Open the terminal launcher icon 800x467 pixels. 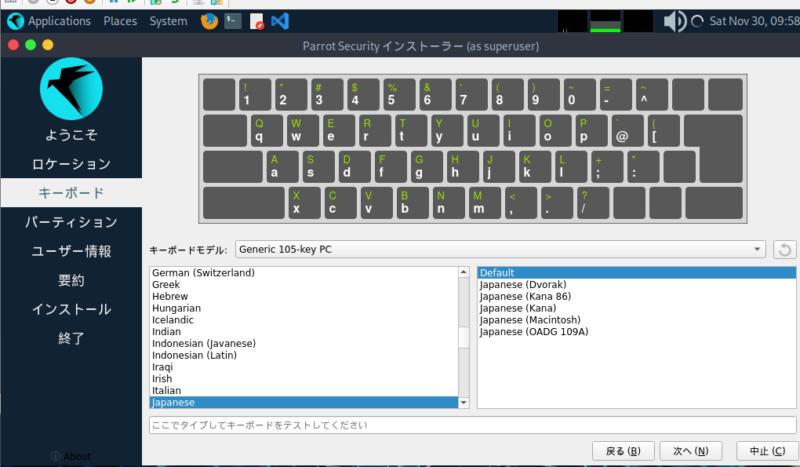[232, 21]
